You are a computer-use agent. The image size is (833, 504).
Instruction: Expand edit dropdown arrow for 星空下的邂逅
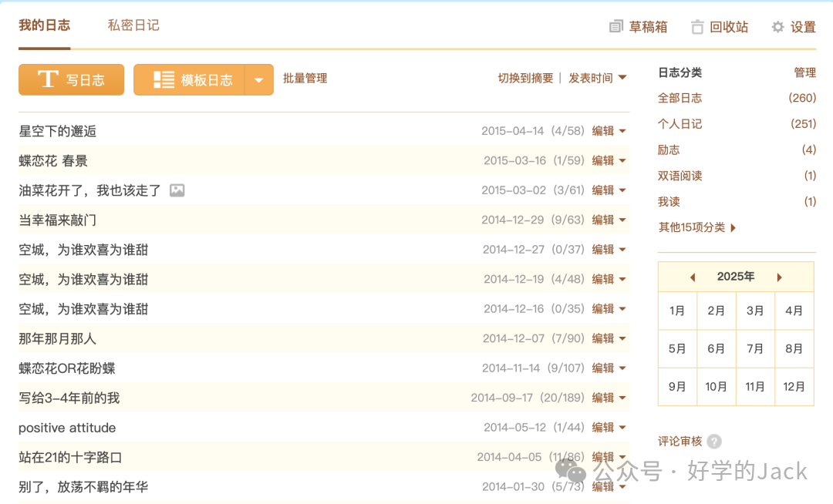tap(622, 132)
